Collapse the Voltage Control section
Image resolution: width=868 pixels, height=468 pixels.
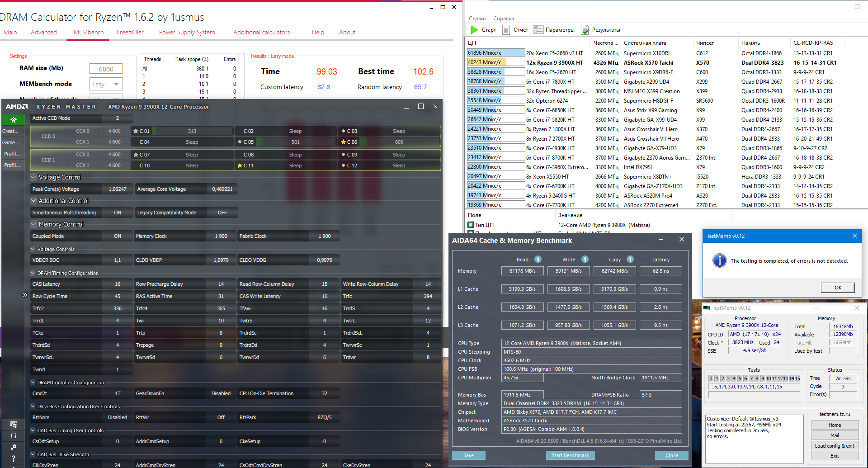point(33,177)
